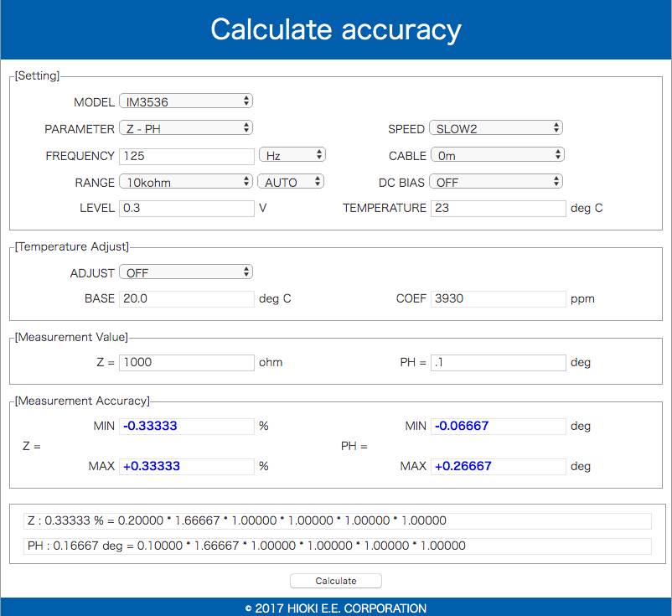
Task: Click the Z measurement value field containing 1000
Action: [x=186, y=363]
